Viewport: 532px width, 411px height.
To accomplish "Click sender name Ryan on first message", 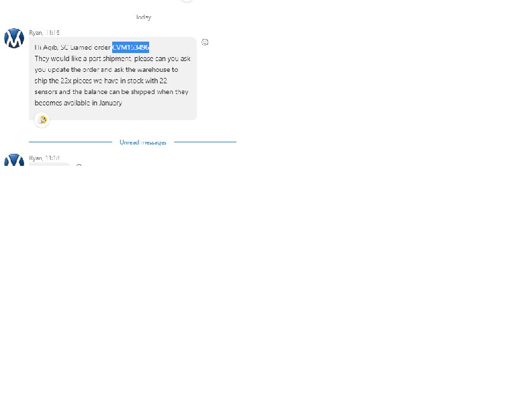I will pyautogui.click(x=36, y=32).
